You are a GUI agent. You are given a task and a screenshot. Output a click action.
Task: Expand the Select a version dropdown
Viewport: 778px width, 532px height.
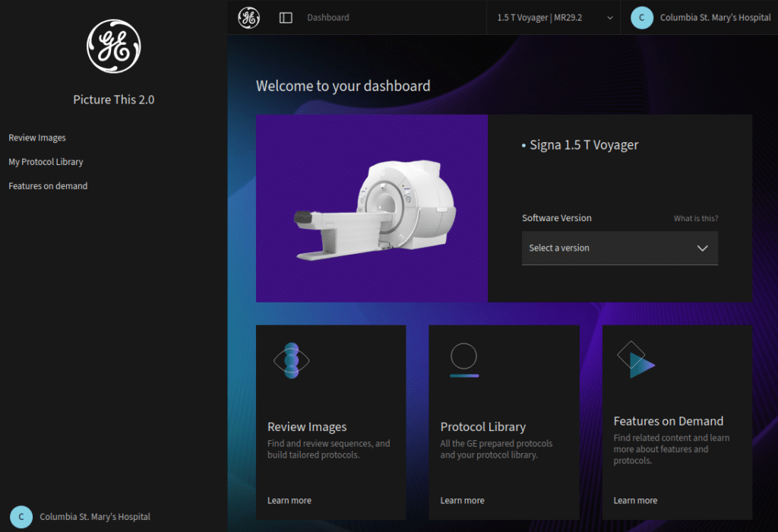click(619, 248)
